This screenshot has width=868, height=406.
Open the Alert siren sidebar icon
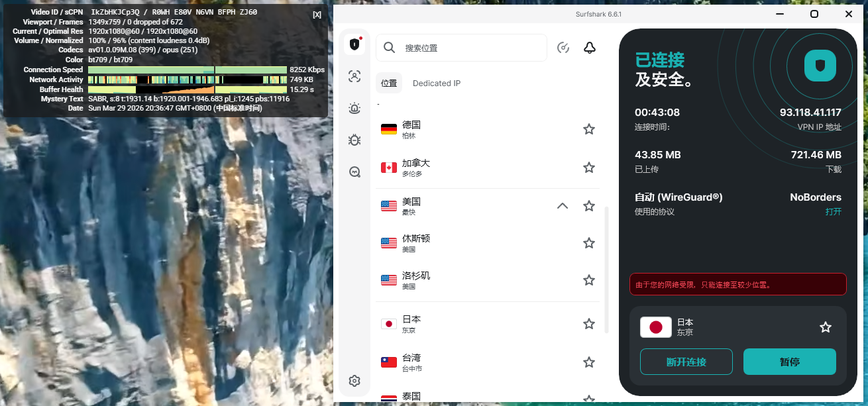click(x=354, y=108)
